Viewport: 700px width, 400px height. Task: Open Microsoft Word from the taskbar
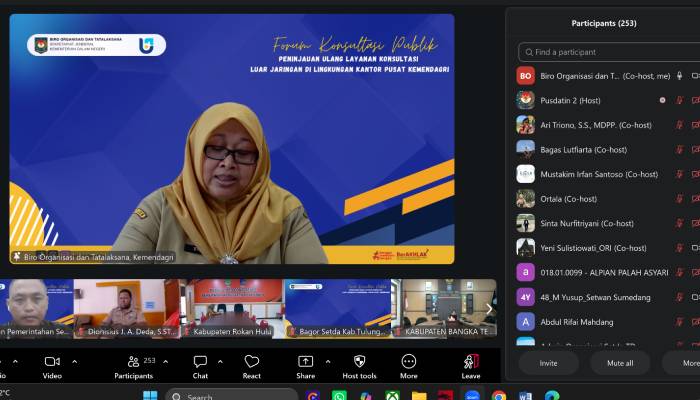tap(525, 396)
